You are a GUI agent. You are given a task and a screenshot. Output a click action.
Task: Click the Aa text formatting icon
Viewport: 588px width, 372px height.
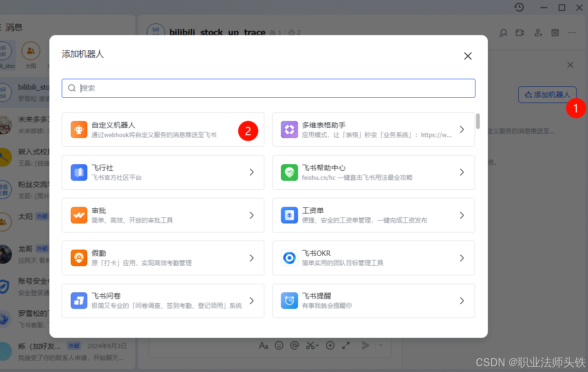coord(263,345)
